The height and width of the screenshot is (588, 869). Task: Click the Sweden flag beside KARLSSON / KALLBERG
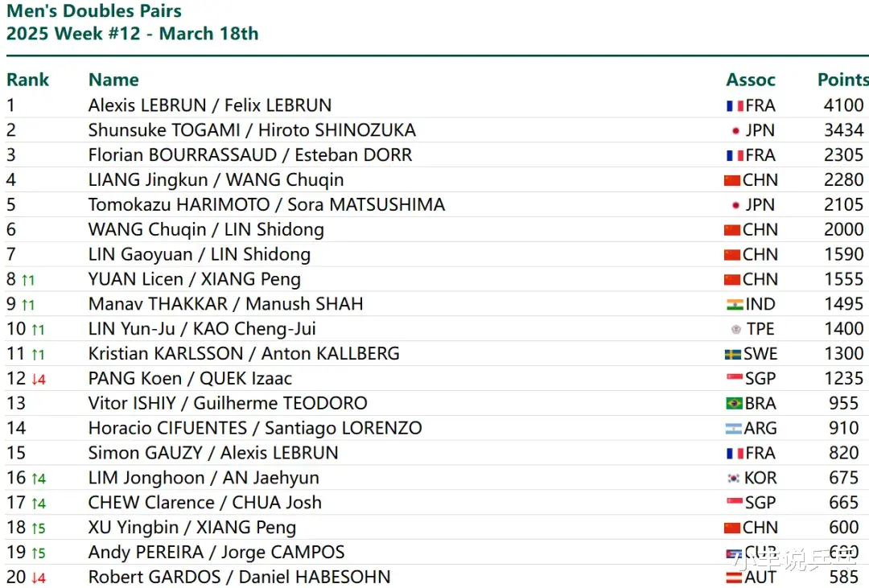tap(733, 354)
